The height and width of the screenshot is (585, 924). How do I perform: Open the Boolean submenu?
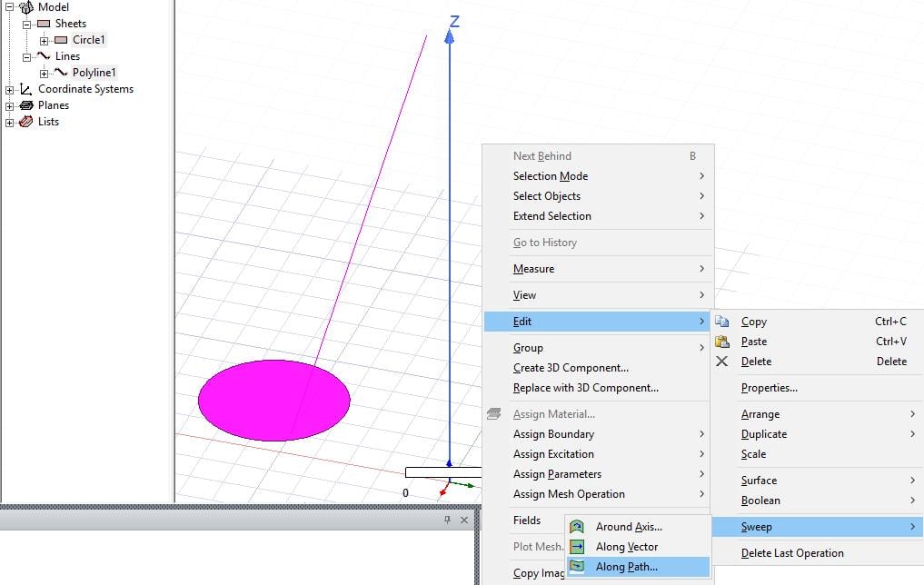(818, 501)
